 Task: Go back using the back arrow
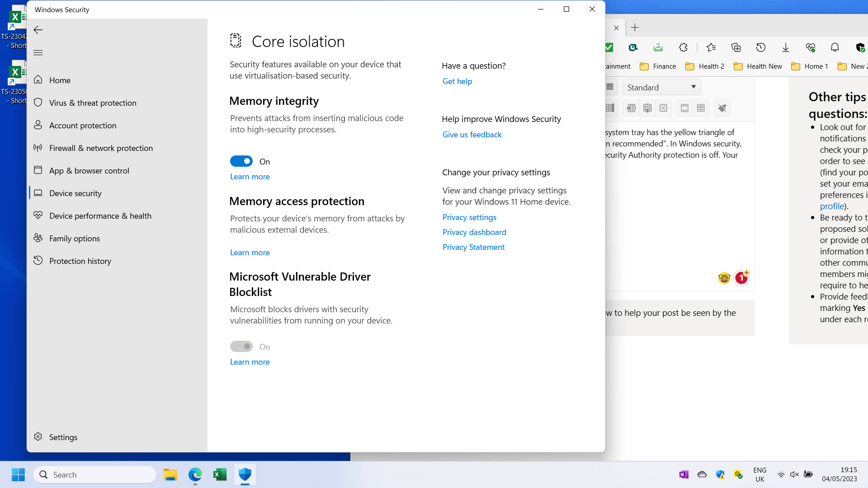38,30
